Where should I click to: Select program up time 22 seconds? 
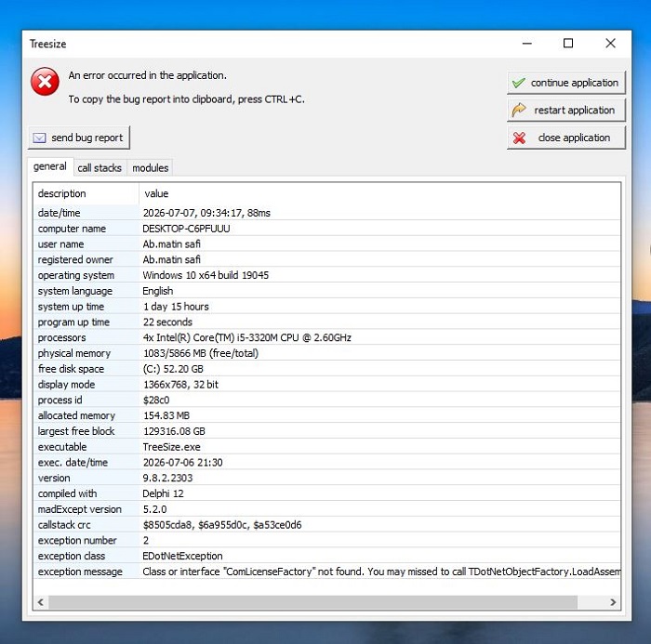[167, 322]
